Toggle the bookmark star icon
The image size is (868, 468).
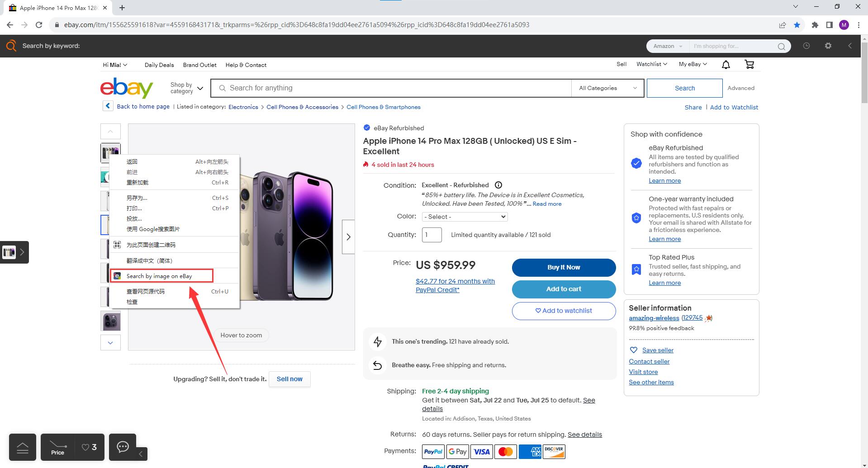[797, 25]
